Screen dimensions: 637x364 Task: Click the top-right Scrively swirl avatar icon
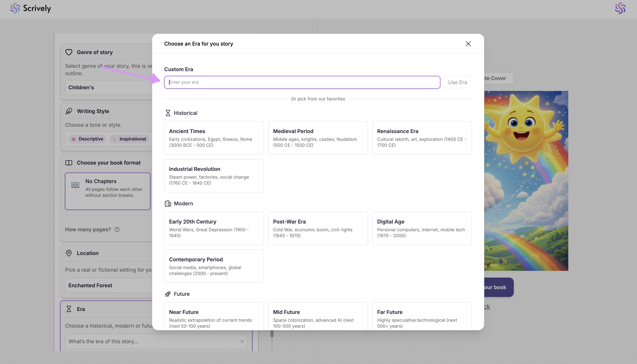click(x=620, y=8)
